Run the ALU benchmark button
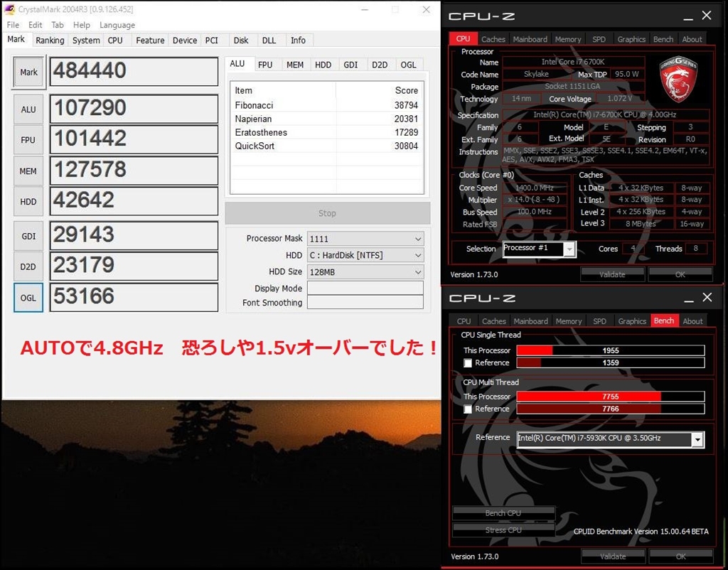 pyautogui.click(x=28, y=109)
